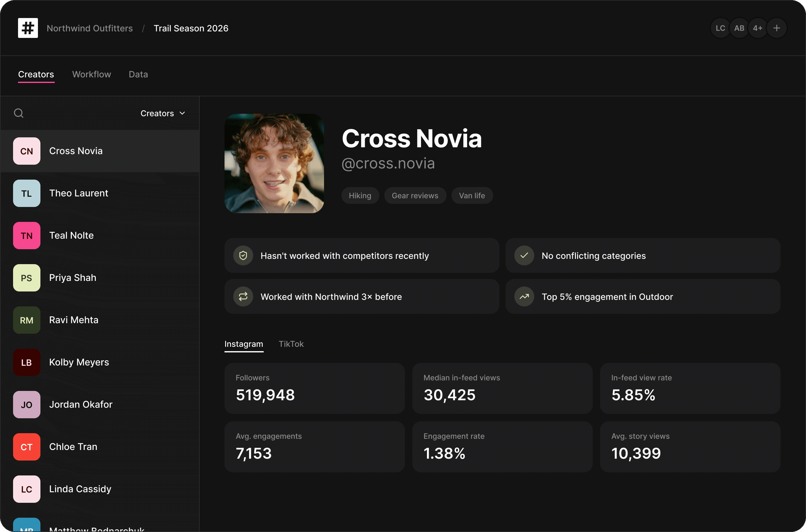Click the PS avatar for Priya Shah
The image size is (806, 532).
pos(26,277)
